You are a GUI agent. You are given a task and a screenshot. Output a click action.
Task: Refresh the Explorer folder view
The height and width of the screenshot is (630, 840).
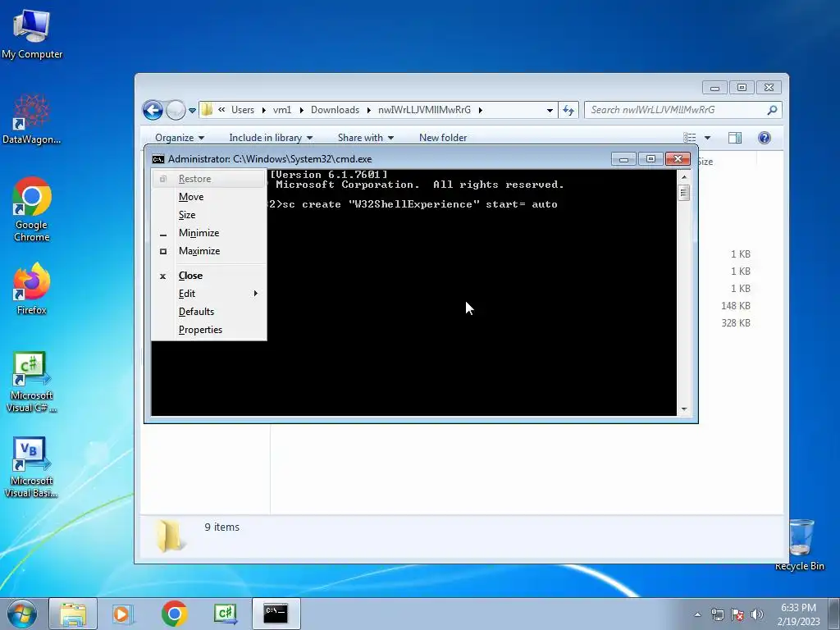pyautogui.click(x=568, y=111)
